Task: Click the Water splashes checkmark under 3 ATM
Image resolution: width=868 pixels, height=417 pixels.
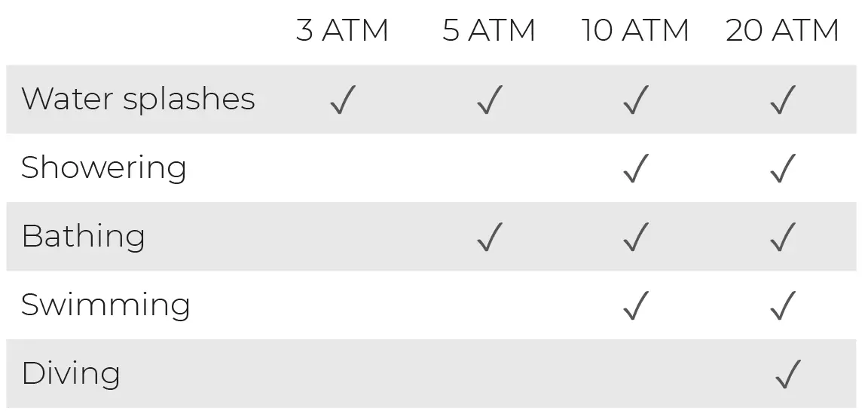Action: tap(342, 100)
